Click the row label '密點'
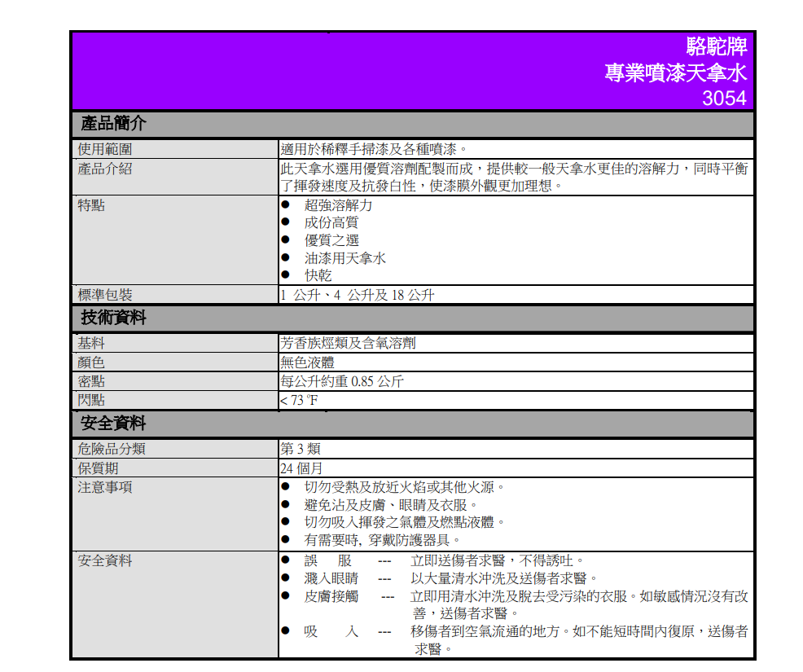This screenshot has height=672, width=803. click(91, 381)
